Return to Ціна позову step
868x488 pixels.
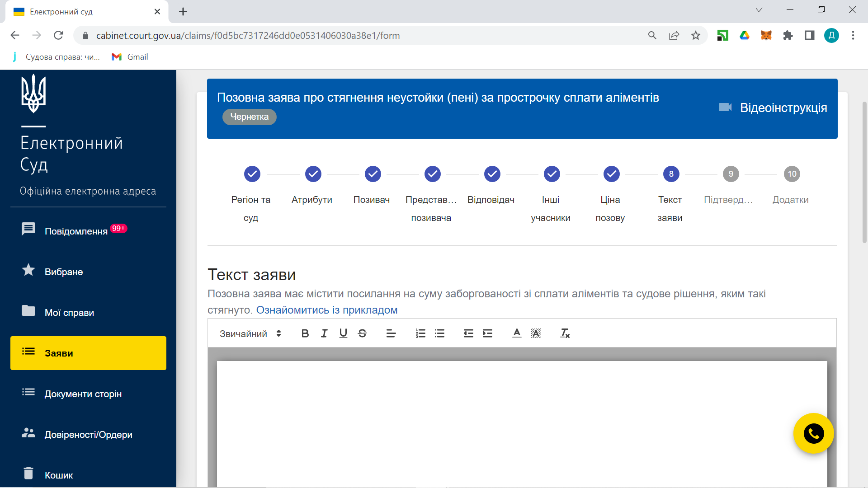pos(611,174)
